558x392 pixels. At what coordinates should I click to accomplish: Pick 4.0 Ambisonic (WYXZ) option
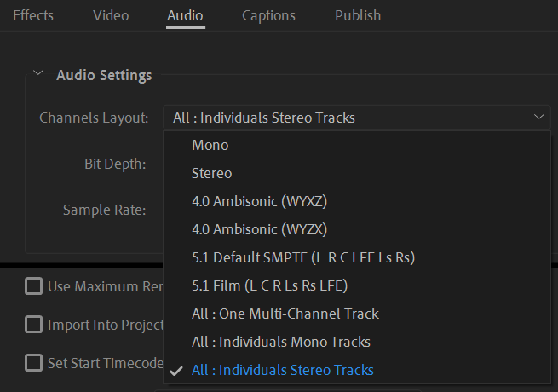point(260,201)
